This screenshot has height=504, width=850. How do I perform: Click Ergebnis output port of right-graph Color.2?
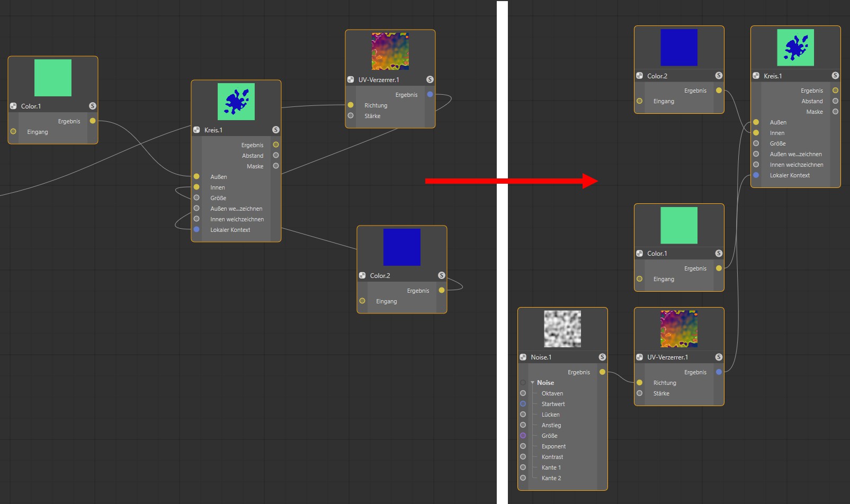(719, 91)
